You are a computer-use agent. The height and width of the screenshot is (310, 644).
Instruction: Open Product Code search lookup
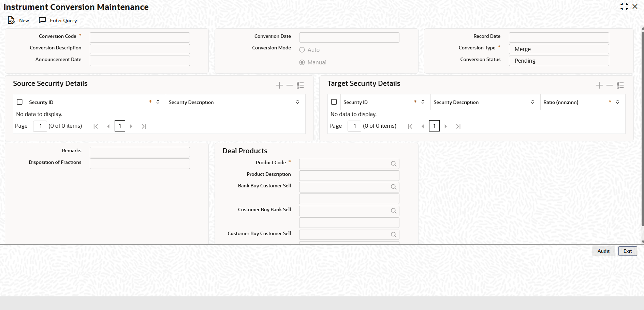pos(394,164)
